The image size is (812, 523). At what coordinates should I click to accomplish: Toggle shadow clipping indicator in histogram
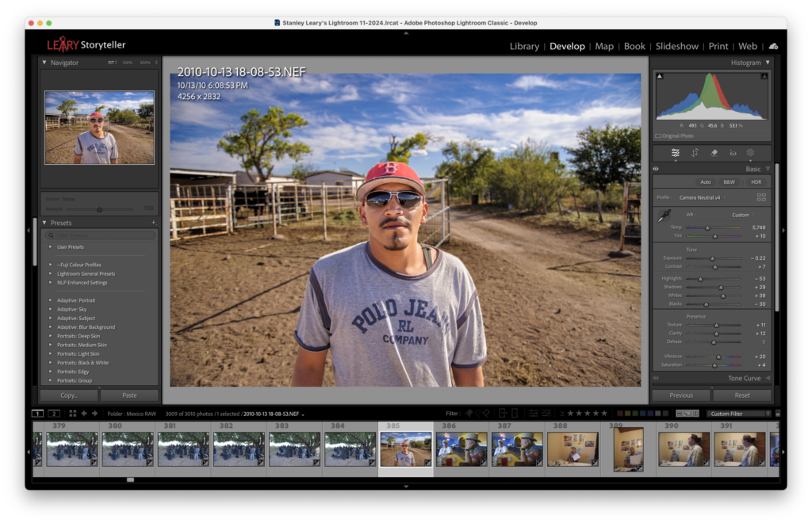(659, 76)
